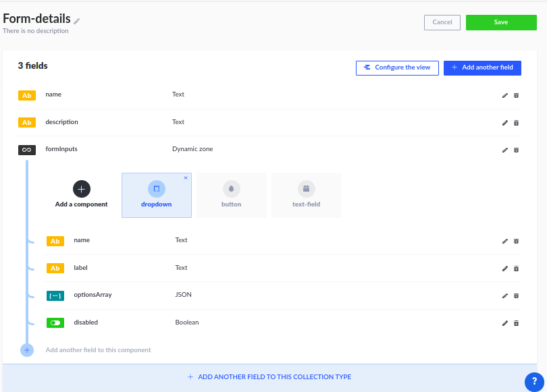Save the Form-details collection type
Image resolution: width=547 pixels, height=392 pixels.
point(501,22)
